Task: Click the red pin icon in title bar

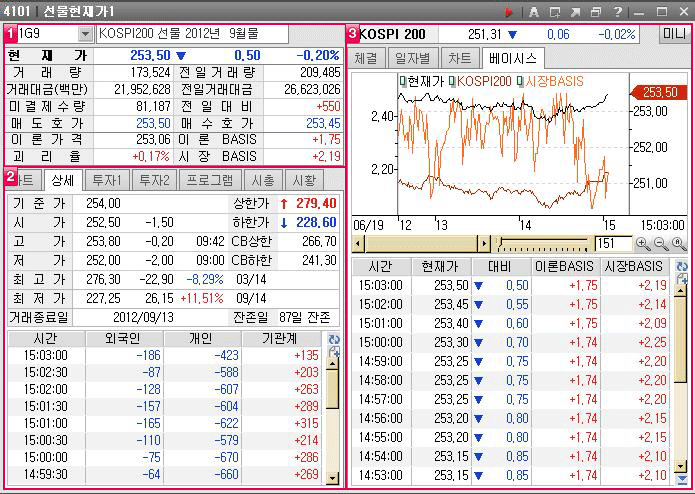Action: click(x=508, y=12)
